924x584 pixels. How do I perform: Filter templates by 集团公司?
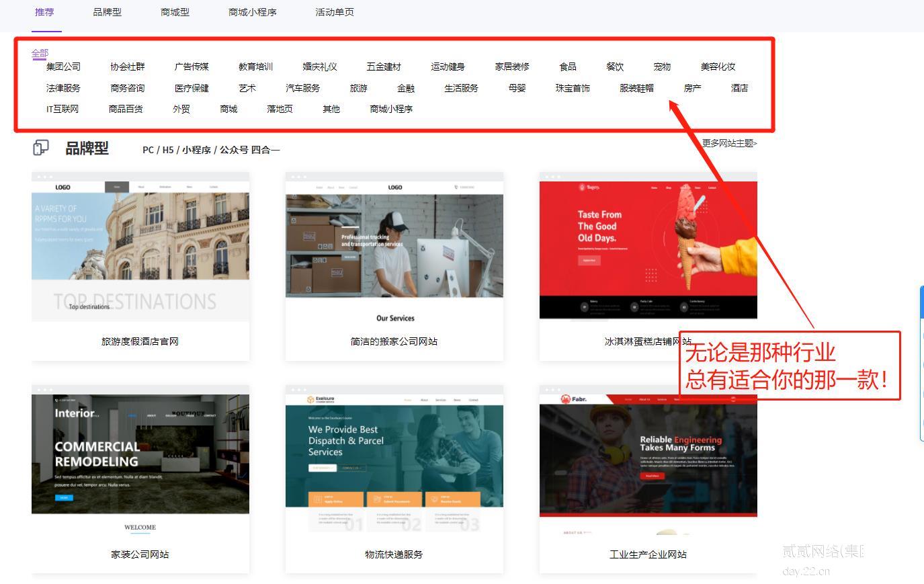(x=63, y=67)
